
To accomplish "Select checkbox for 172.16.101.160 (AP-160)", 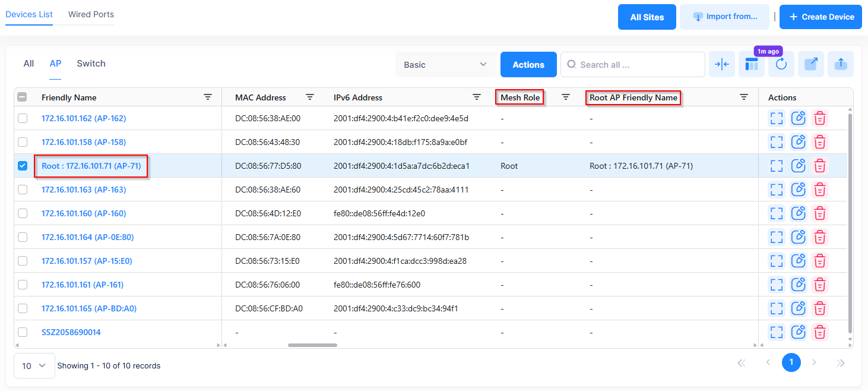I will (23, 213).
